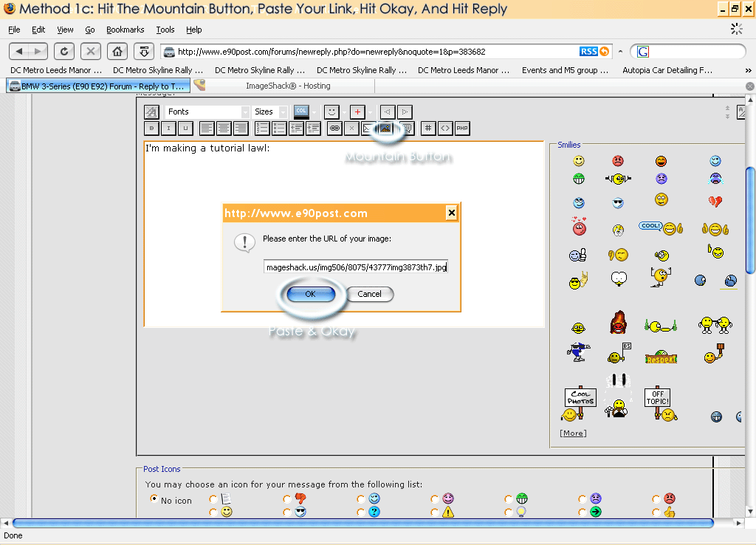Screen dimensions: 756x545
Task: Click the Underline formatting button
Action: (185, 128)
